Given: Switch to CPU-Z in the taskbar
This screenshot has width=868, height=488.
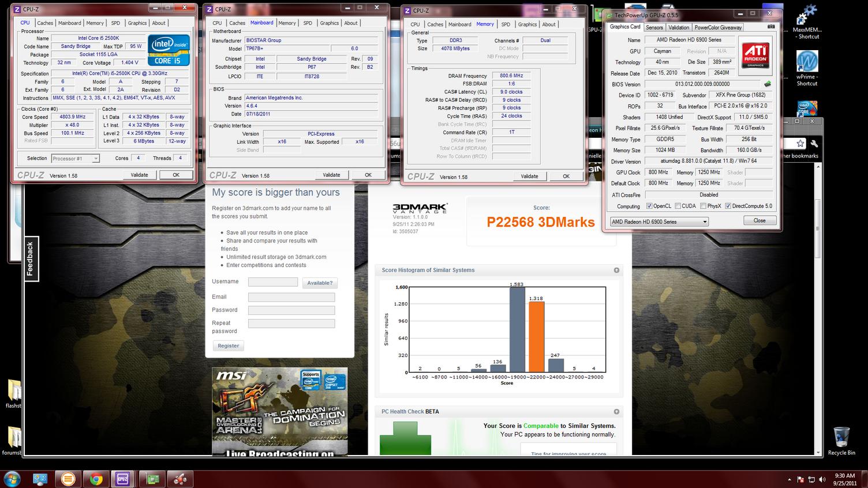Looking at the screenshot, I should (123, 479).
